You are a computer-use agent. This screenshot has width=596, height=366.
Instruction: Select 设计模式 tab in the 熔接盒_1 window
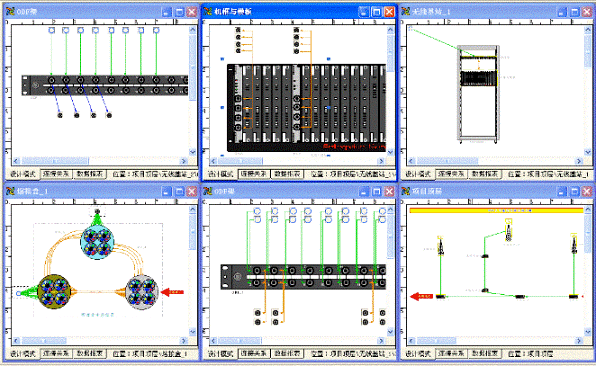[x=23, y=353]
